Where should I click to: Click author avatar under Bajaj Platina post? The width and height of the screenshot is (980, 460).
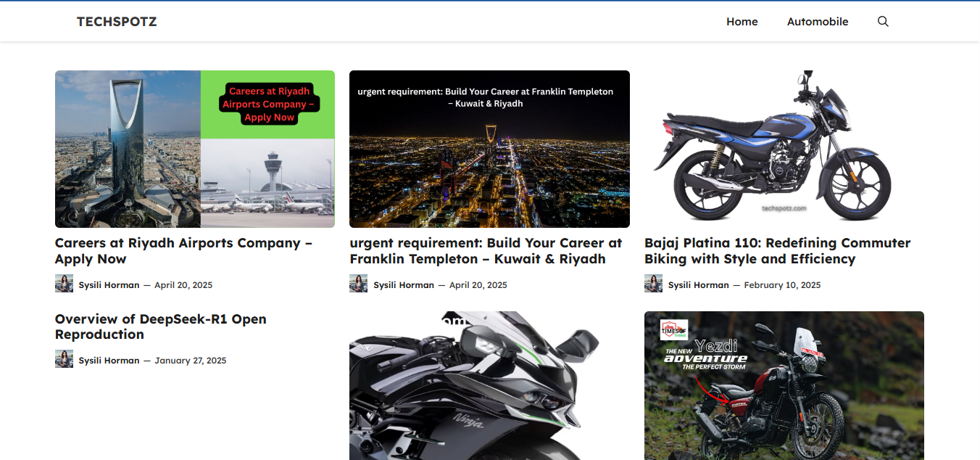(653, 284)
